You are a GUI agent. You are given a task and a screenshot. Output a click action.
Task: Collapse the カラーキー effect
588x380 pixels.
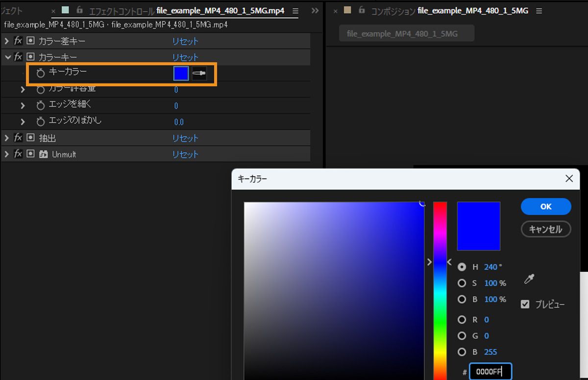(x=7, y=57)
